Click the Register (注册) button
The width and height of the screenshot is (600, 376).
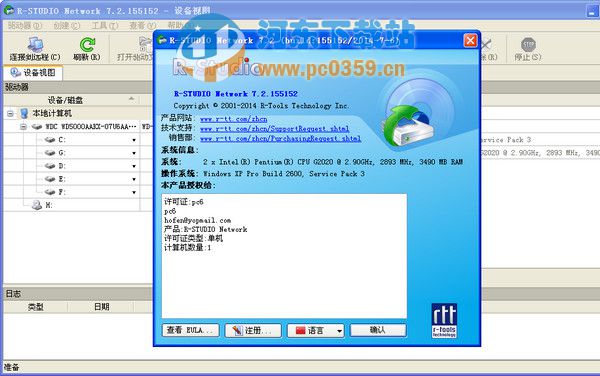[253, 330]
